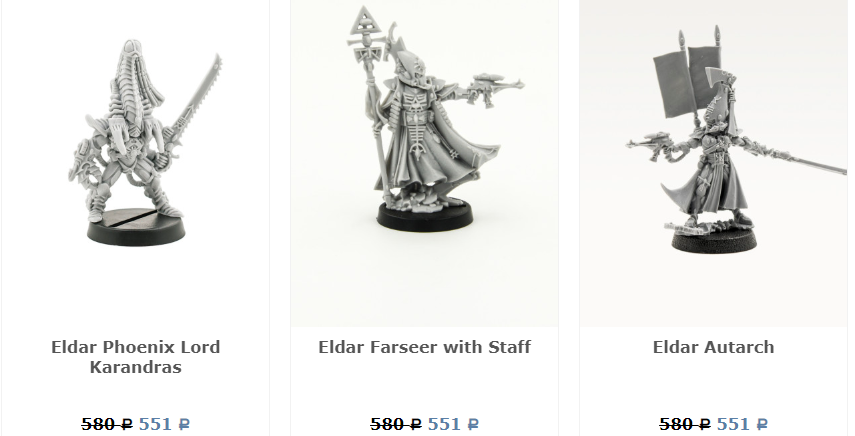Select the 551 ₽ sale price under Karandras
The width and height of the screenshot is (855, 436).
165,423
